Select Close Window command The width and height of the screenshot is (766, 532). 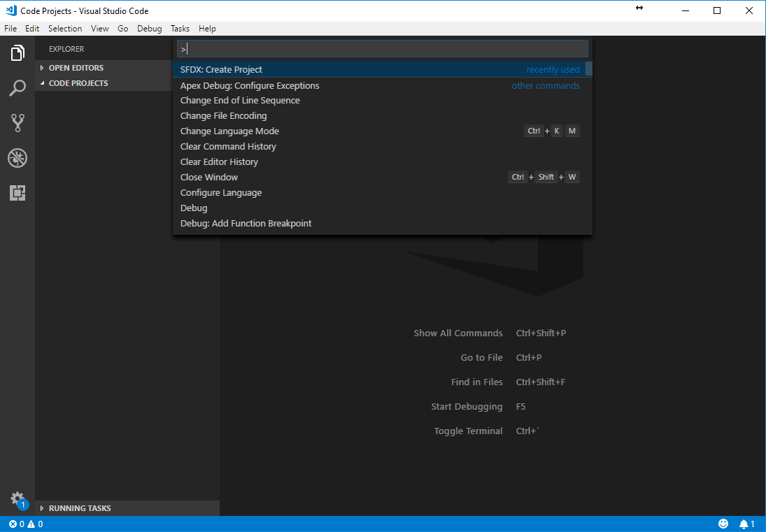tap(383, 177)
